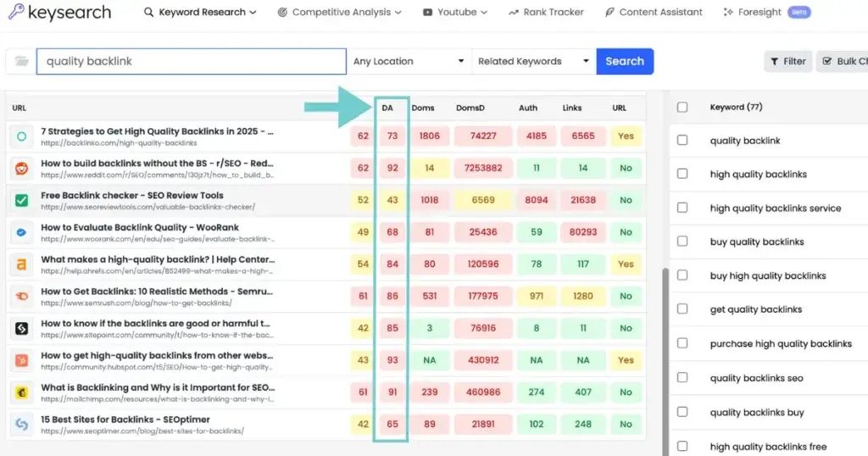Click the SitePoint result favicon
The image size is (868, 456).
[21, 329]
